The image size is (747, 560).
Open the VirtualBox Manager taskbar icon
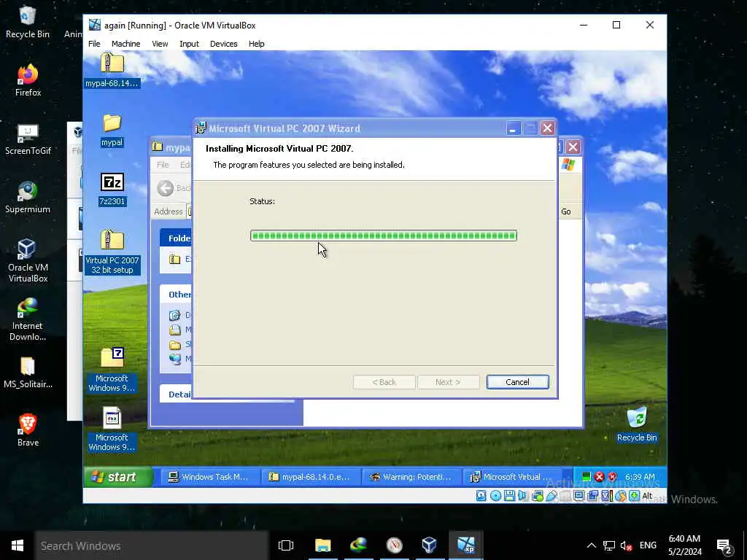(x=429, y=545)
